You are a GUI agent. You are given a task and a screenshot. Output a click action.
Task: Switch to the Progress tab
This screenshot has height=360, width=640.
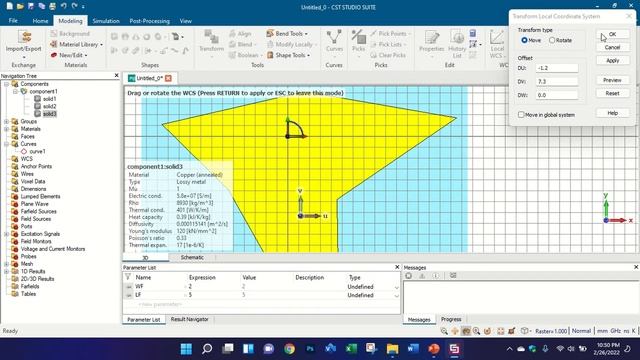pos(451,320)
